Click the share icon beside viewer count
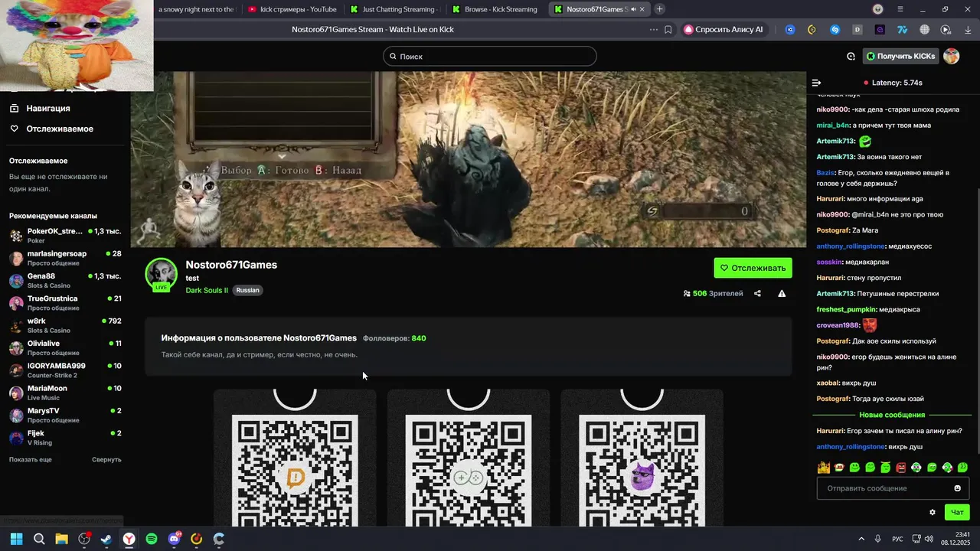 pos(757,293)
